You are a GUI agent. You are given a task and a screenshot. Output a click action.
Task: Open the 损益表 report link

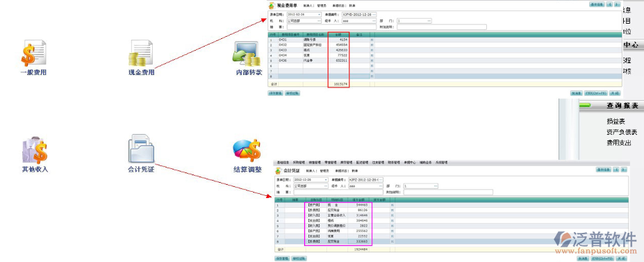[x=616, y=122]
